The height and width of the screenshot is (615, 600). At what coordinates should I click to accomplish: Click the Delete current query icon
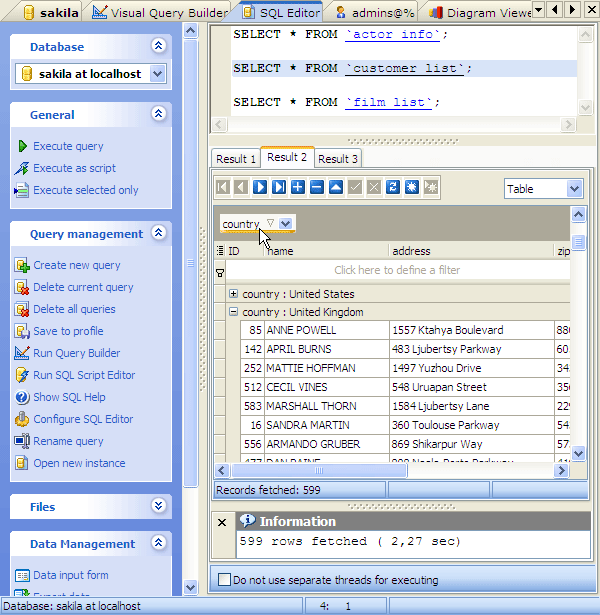(x=22, y=287)
